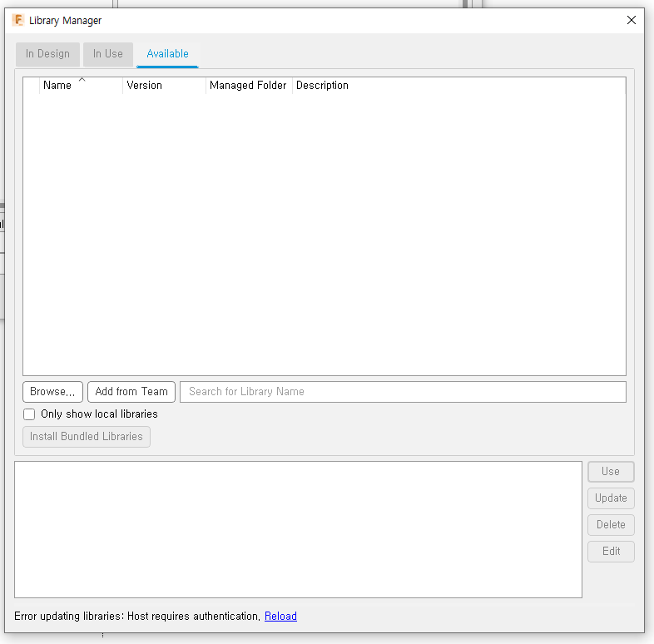The width and height of the screenshot is (654, 644).
Task: Click the Managed Folder column header
Action: [249, 86]
